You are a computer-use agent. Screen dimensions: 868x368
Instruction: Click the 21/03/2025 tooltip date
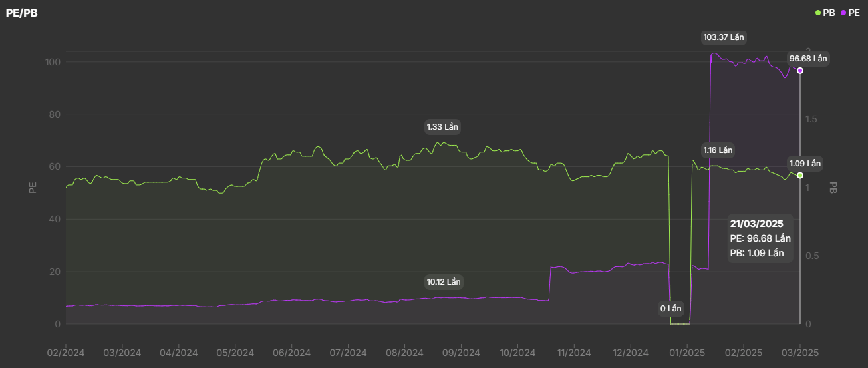tap(756, 224)
